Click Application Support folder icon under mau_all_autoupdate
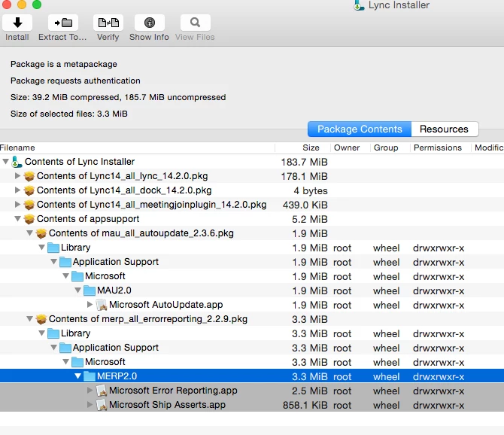This screenshot has width=504, height=435. 65,262
